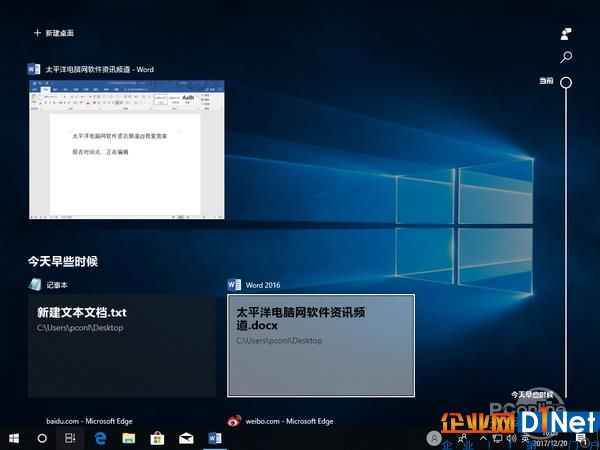Click the 太平洋电脑网软件资讯频道 - Word window title
The width and height of the screenshot is (600, 450).
[x=99, y=70]
